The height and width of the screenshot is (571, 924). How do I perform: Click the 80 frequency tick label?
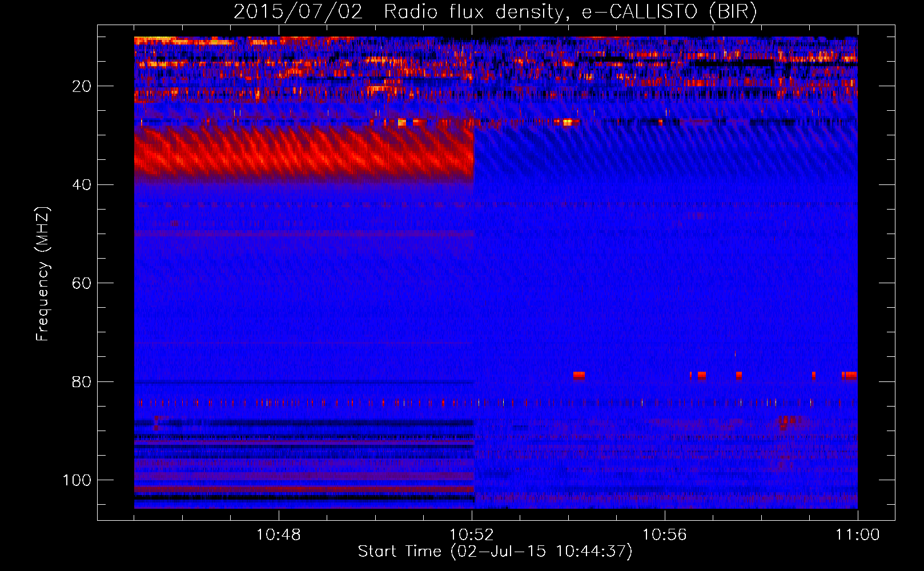click(82, 381)
